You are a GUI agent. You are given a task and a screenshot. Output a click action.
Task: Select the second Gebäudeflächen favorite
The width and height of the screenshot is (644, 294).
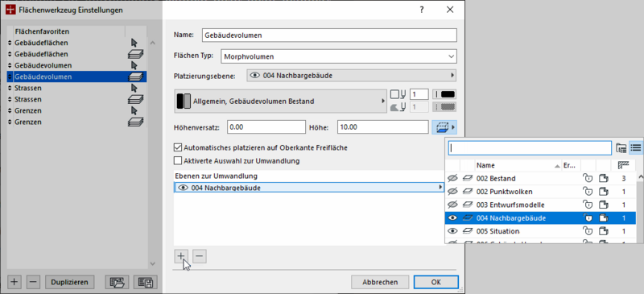76,54
